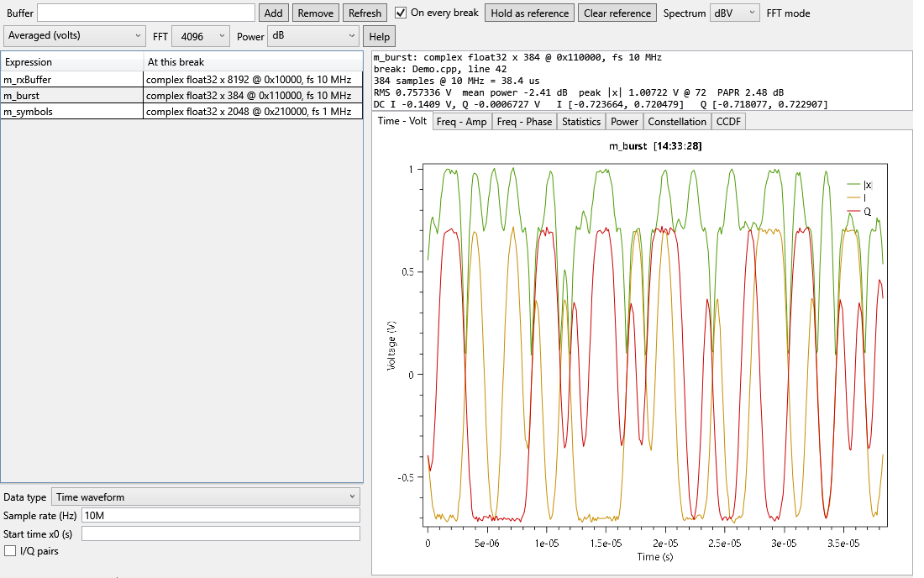Click the Voltage (V) axis label
924x578 pixels.
[x=392, y=346]
